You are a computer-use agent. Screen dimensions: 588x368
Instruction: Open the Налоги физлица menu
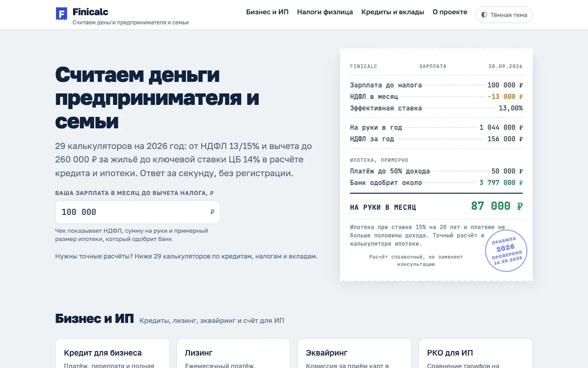[325, 12]
